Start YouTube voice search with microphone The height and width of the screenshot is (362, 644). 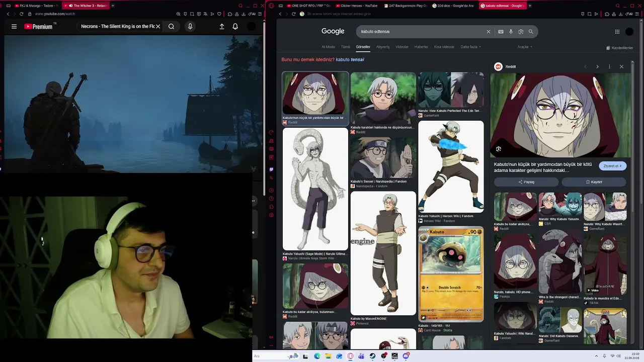[x=190, y=27]
